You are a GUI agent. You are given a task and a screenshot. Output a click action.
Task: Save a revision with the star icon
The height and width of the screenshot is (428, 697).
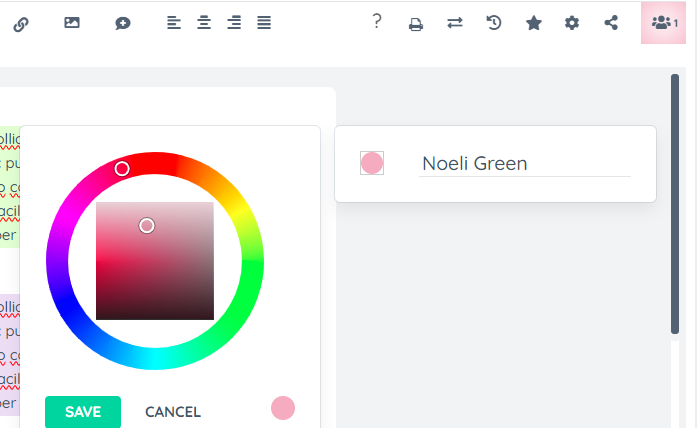[x=533, y=23]
